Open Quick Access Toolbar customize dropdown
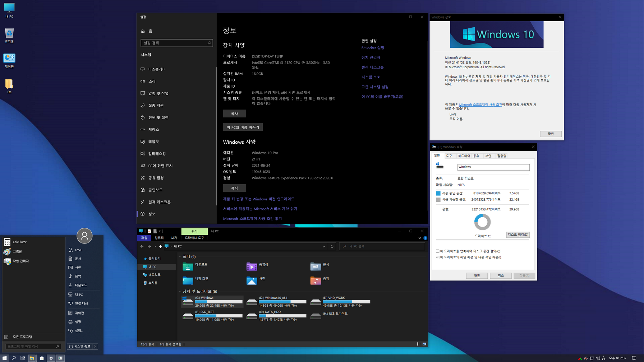The height and width of the screenshot is (362, 644). point(160,231)
